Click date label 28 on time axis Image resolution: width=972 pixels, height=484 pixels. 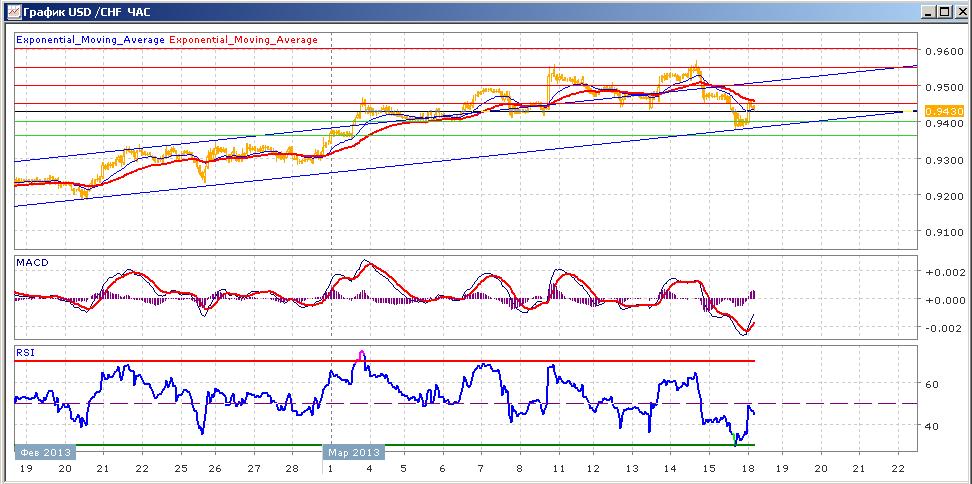click(293, 469)
